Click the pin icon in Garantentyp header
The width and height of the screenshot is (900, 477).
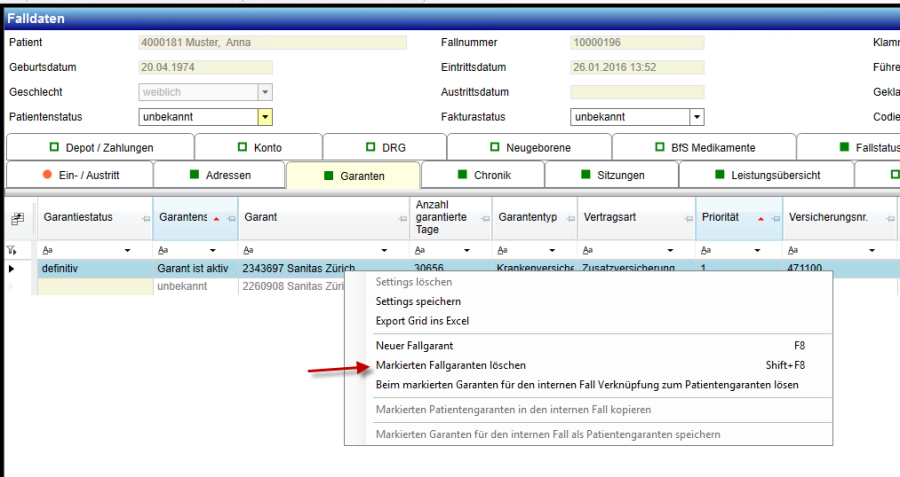pyautogui.click(x=570, y=219)
